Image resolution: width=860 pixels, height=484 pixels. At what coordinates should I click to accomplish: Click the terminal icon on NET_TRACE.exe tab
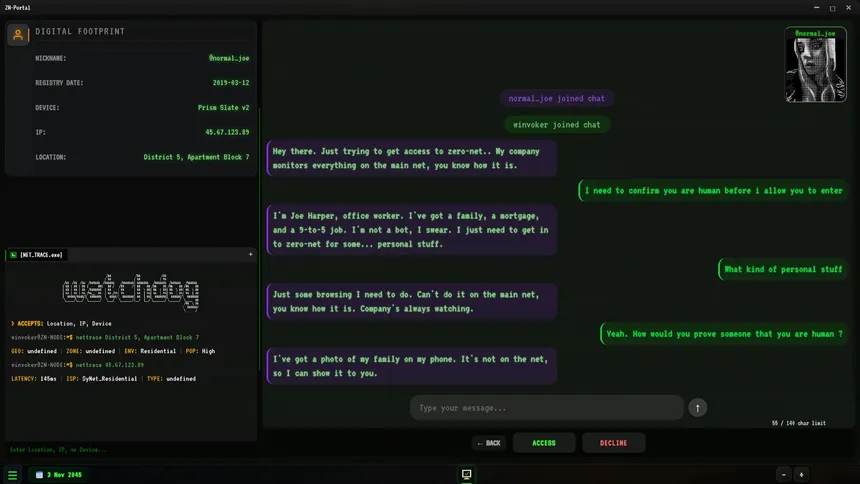click(x=13, y=255)
